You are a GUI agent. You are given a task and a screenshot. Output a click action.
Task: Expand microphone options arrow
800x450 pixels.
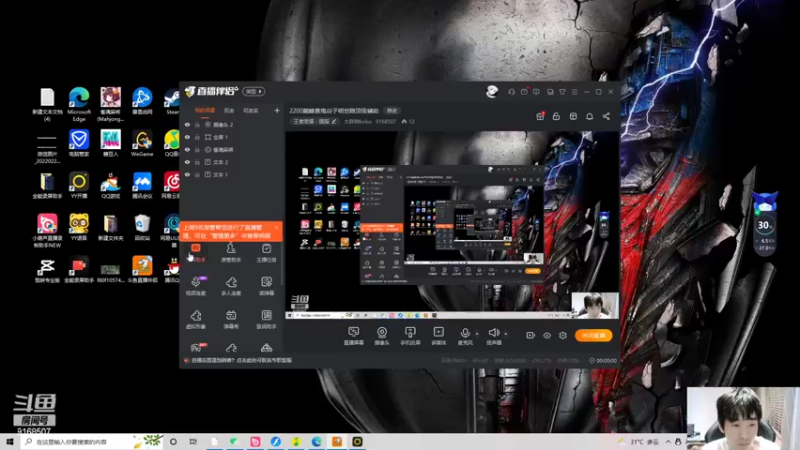(478, 334)
